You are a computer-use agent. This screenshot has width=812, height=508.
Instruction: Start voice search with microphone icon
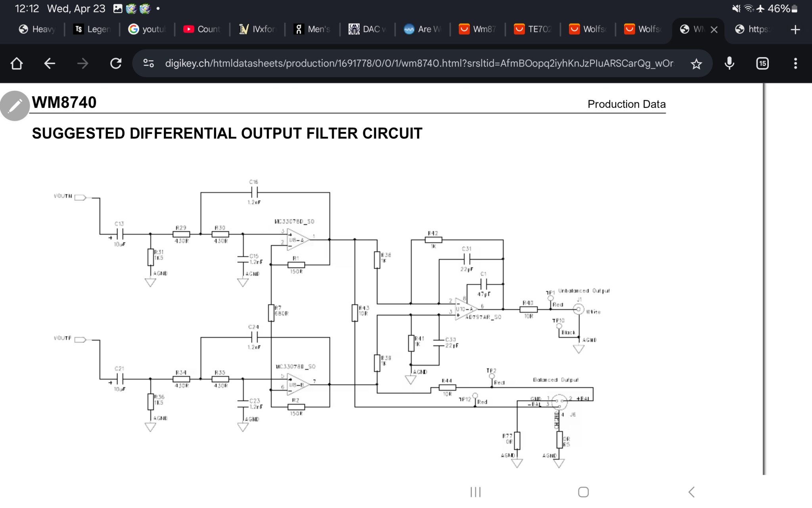point(730,63)
